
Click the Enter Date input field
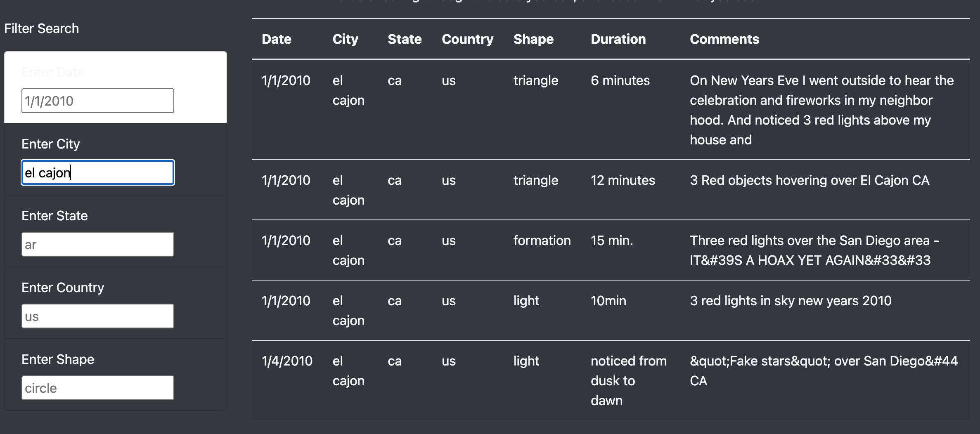coord(97,100)
